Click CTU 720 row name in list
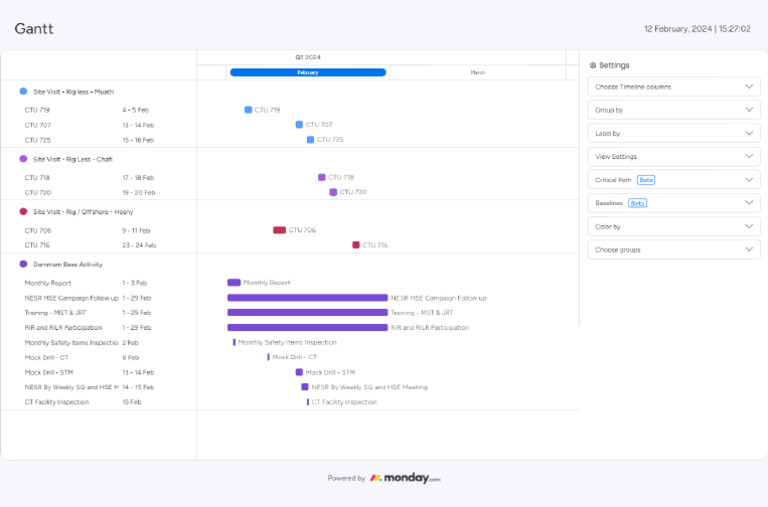 click(x=38, y=193)
